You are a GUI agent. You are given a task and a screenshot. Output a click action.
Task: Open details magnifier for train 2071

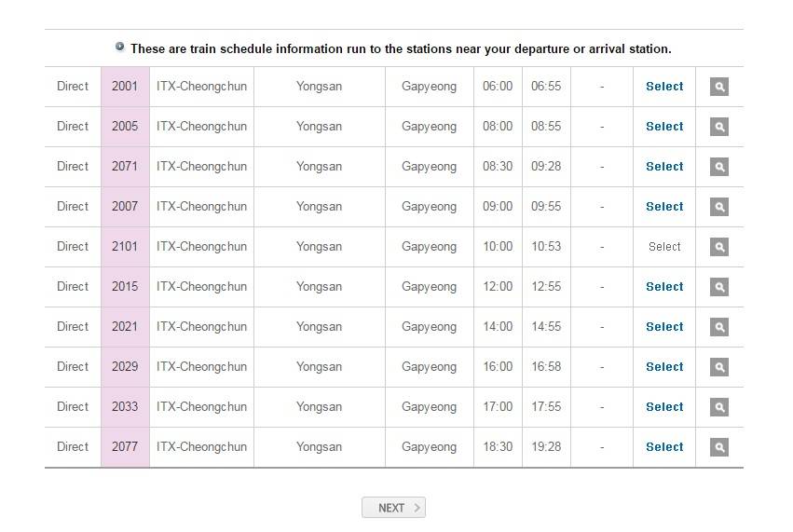point(718,167)
